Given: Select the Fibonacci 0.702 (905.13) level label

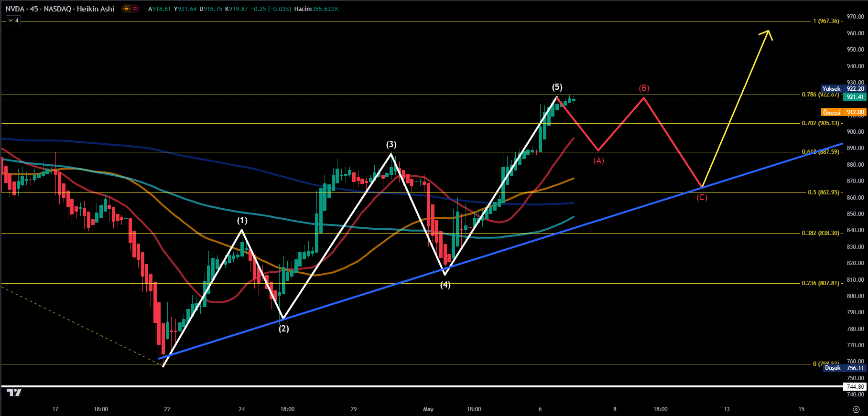Looking at the screenshot, I should pos(820,123).
